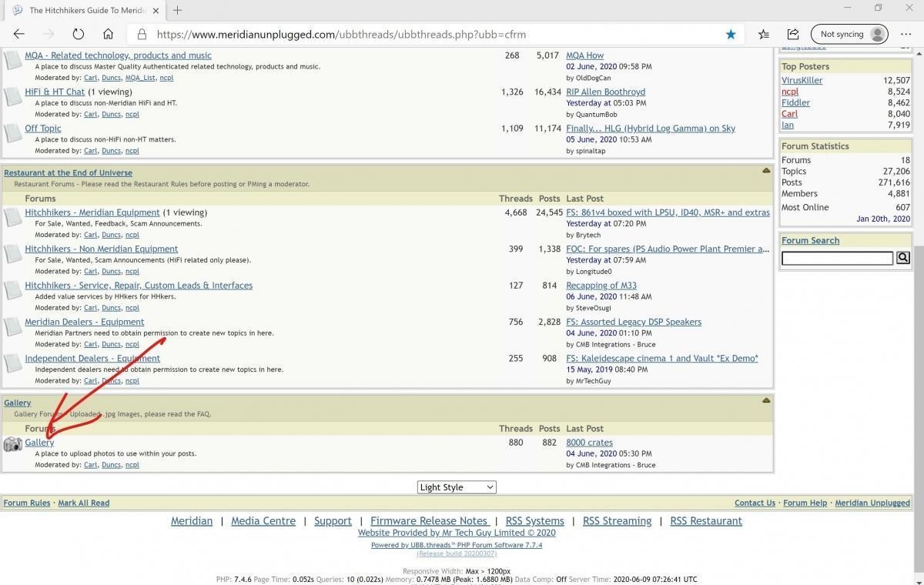This screenshot has width=924, height=585.
Task: Open the Light Style dropdown
Action: [x=457, y=487]
